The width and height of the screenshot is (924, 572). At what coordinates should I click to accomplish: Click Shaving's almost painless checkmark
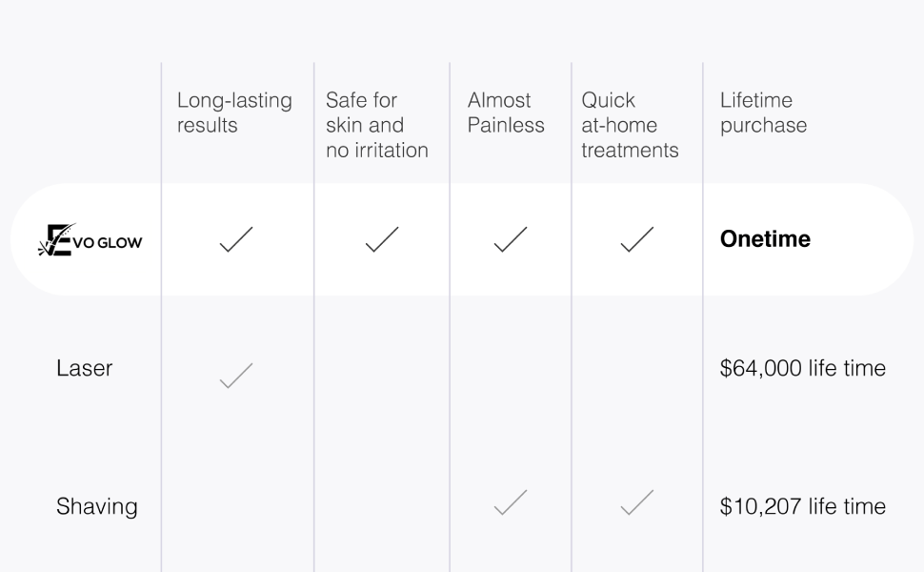pyautogui.click(x=511, y=502)
